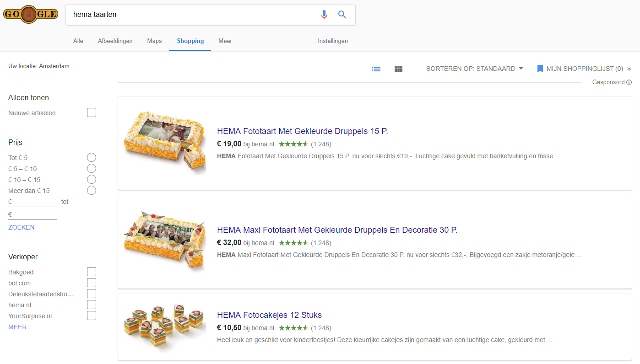This screenshot has width=640, height=364.
Task: Start voice search with the microphone icon
Action: coord(324,15)
